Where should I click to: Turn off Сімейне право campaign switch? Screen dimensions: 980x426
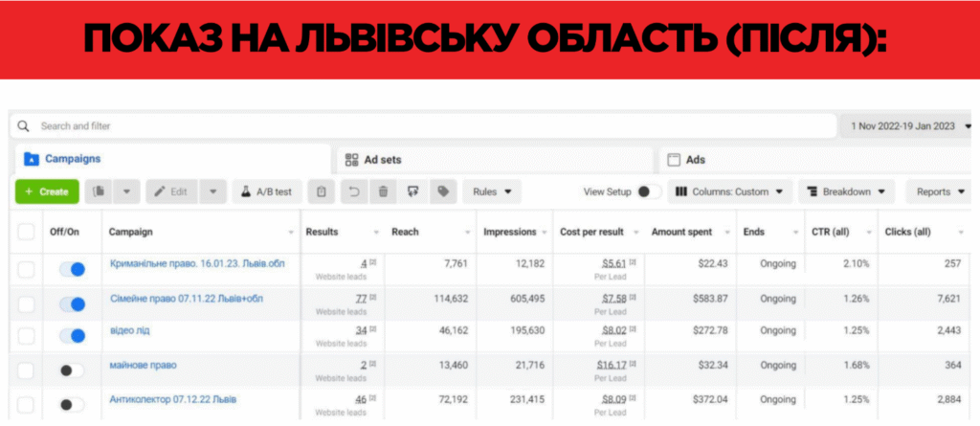pyautogui.click(x=72, y=304)
